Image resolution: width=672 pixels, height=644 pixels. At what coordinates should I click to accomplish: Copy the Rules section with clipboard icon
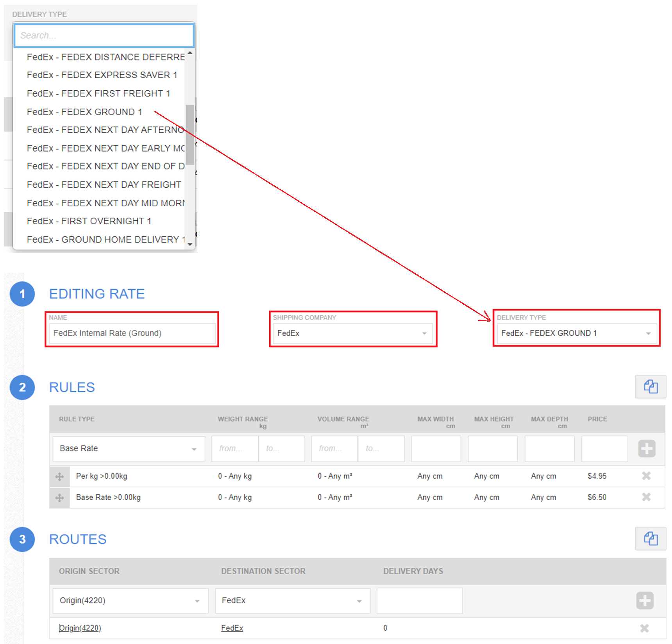(x=651, y=387)
